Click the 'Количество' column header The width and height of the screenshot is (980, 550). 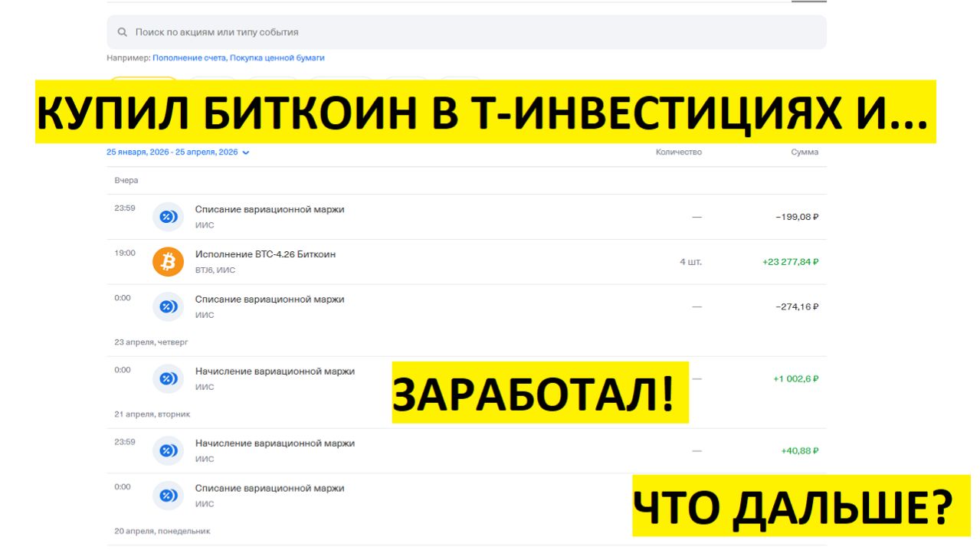pos(679,152)
